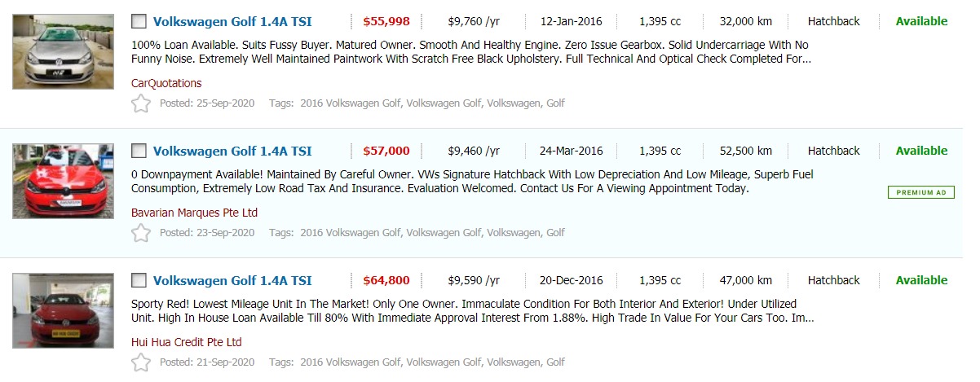The width and height of the screenshot is (980, 382).
Task: Check the box for the $64,800 Golf
Action: tap(139, 280)
